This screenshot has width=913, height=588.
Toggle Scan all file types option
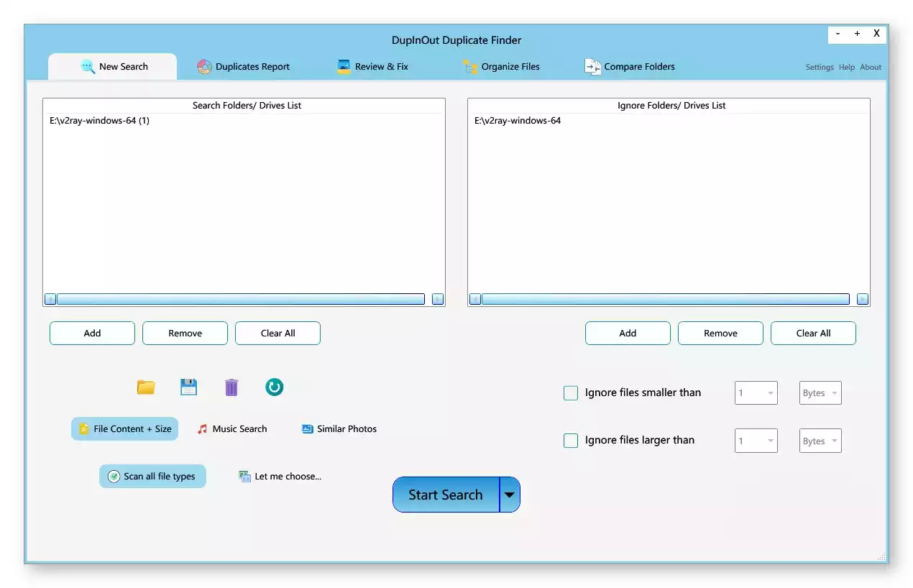pyautogui.click(x=152, y=477)
